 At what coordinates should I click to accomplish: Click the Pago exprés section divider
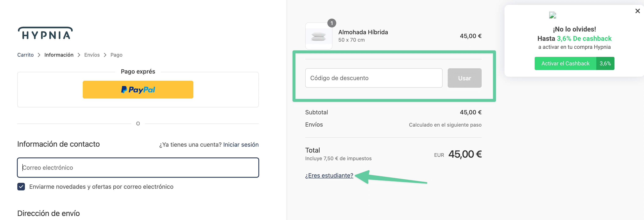tap(138, 71)
